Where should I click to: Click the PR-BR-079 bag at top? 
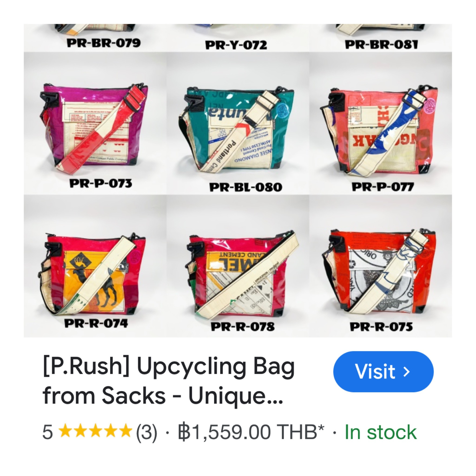click(x=95, y=38)
